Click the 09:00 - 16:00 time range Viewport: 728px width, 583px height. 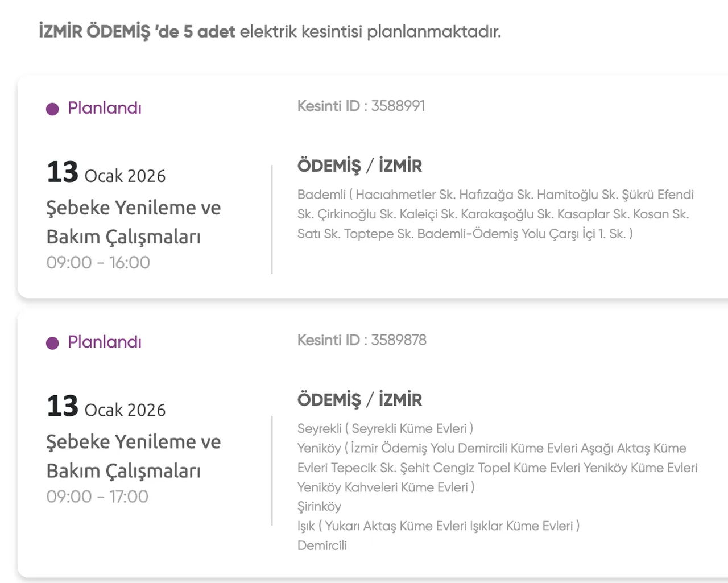click(98, 263)
